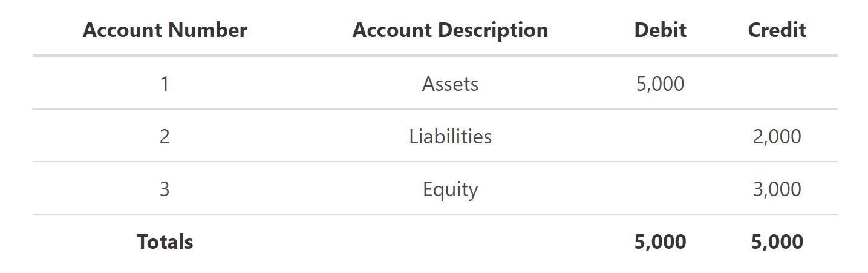Click account number 2 cell
Screen dimensions: 868x273
coord(165,136)
